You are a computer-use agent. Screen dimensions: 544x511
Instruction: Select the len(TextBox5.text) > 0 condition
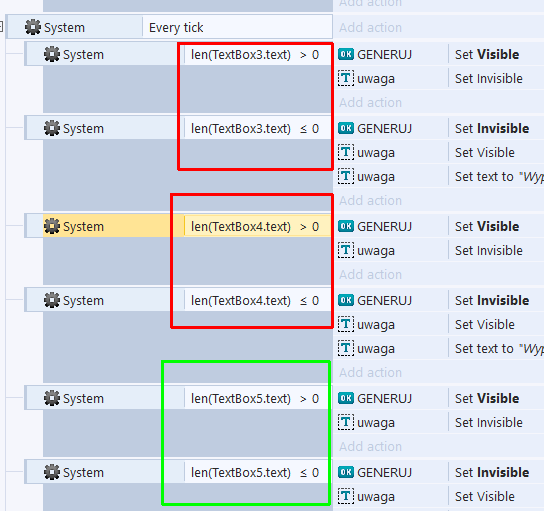pos(257,399)
